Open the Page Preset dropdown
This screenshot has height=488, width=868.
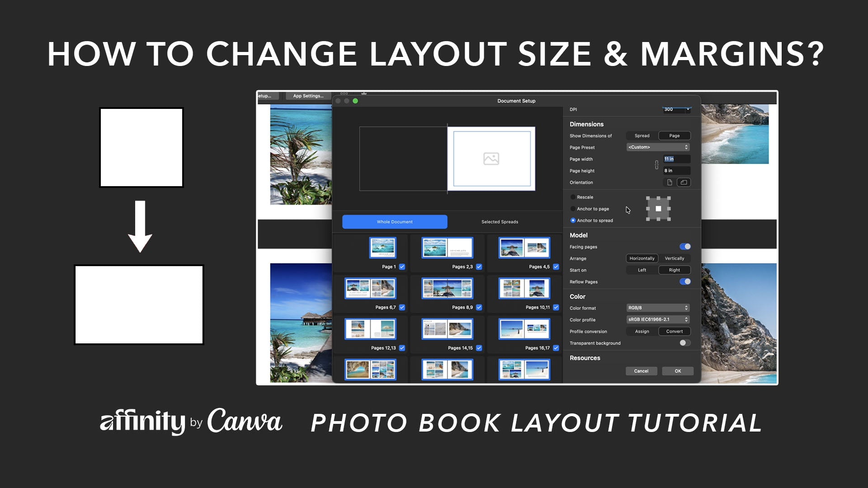click(x=658, y=147)
